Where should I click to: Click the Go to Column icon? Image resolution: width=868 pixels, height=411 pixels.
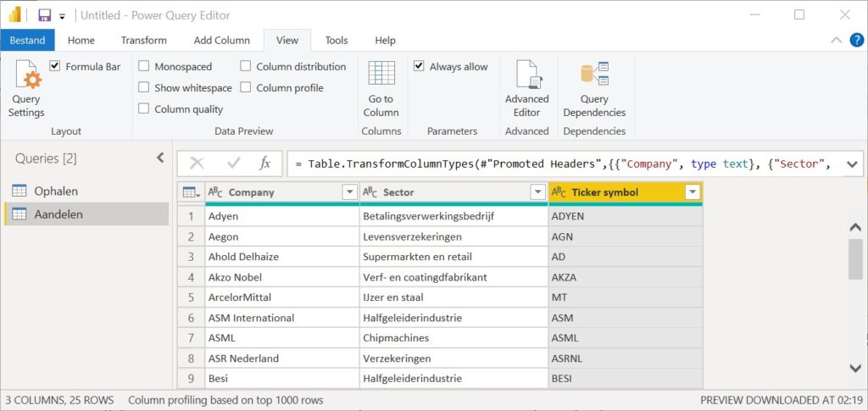[381, 89]
